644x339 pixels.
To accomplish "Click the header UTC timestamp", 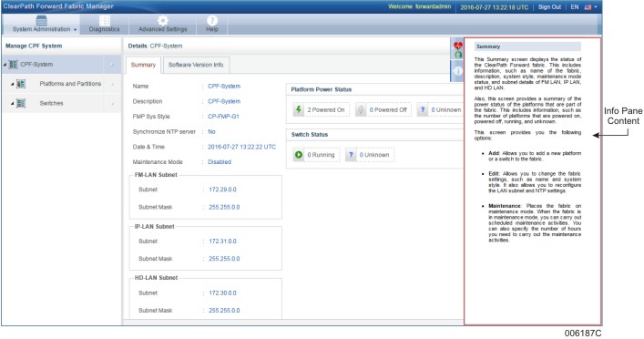I will (494, 7).
